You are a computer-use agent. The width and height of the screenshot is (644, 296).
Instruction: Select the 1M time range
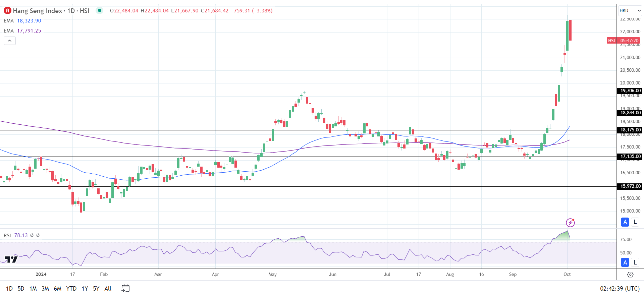tap(33, 288)
